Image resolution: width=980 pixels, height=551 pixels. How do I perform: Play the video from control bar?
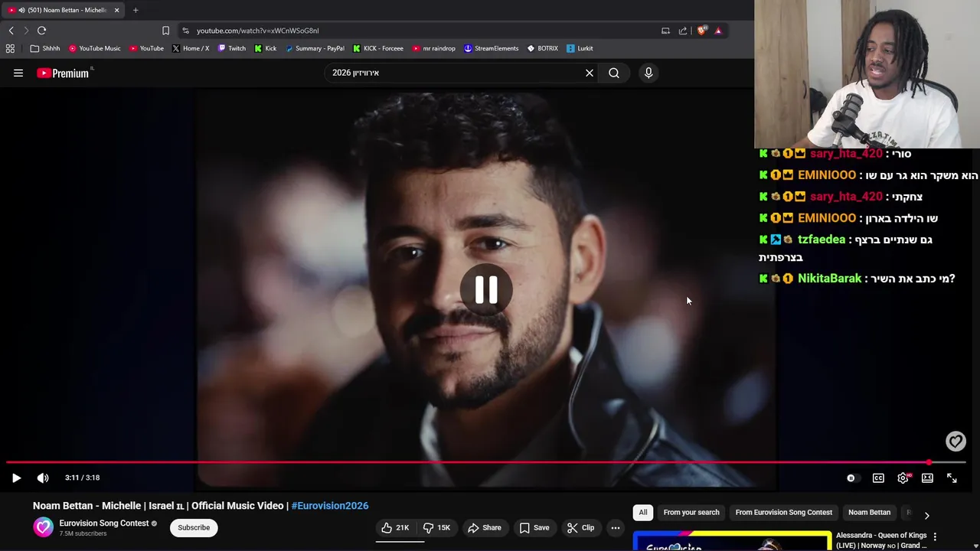click(16, 478)
